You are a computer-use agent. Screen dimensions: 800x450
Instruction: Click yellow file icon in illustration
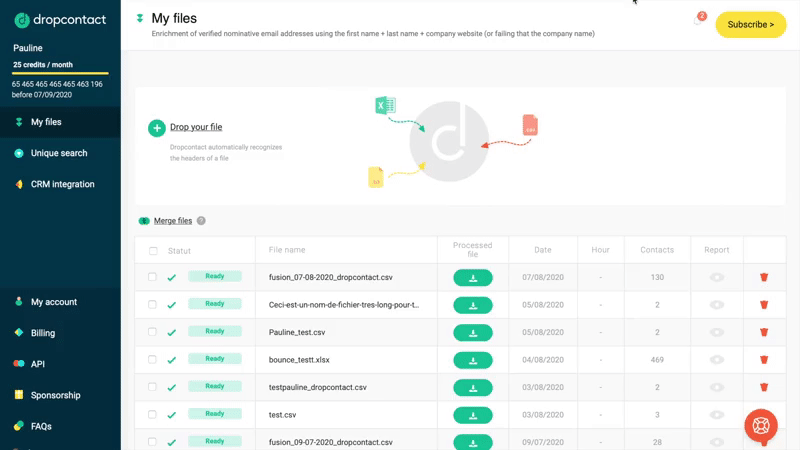coord(376,177)
